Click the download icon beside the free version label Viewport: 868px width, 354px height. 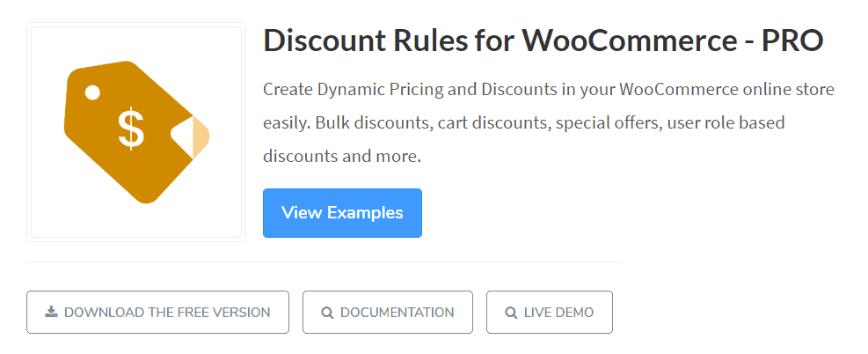click(51, 312)
